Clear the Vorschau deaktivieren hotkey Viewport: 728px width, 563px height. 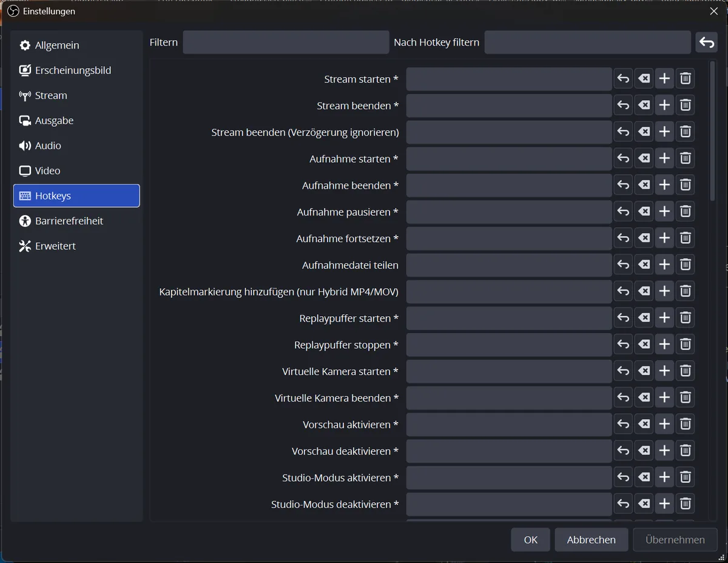644,451
